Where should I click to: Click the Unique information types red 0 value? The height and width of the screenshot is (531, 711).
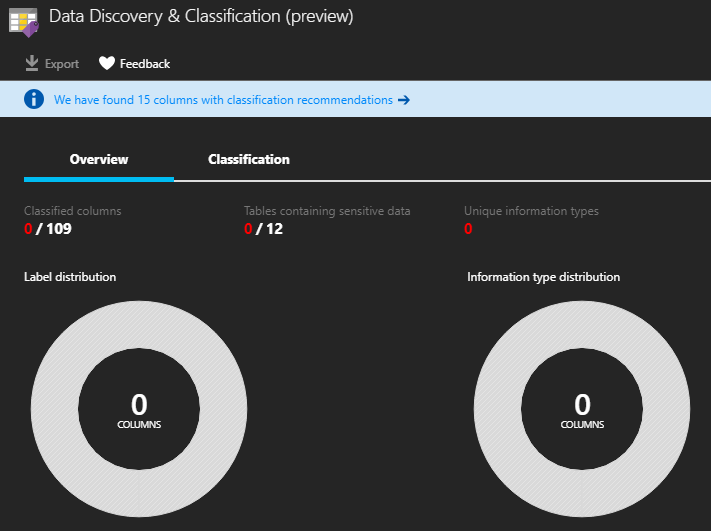[x=468, y=229]
